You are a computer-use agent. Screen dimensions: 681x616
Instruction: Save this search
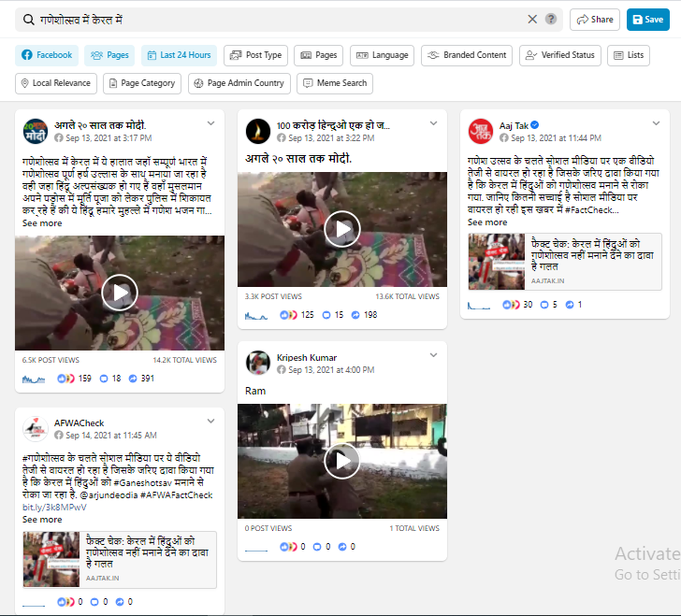click(x=648, y=20)
